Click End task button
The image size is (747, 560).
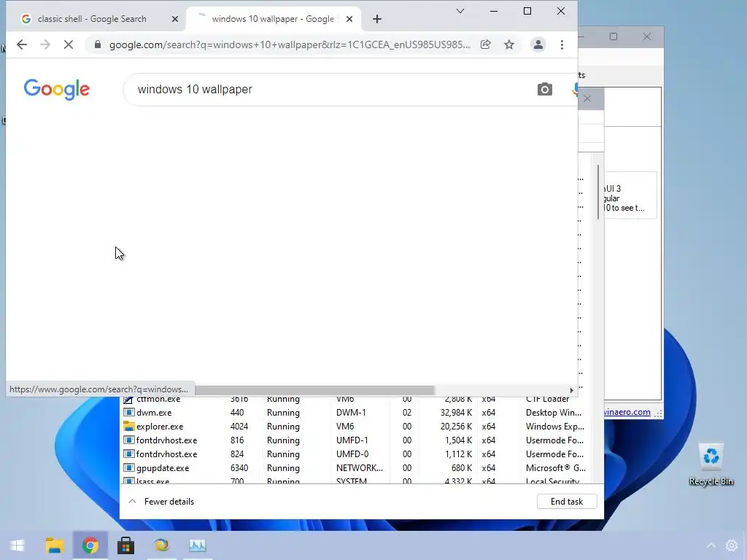(x=566, y=502)
